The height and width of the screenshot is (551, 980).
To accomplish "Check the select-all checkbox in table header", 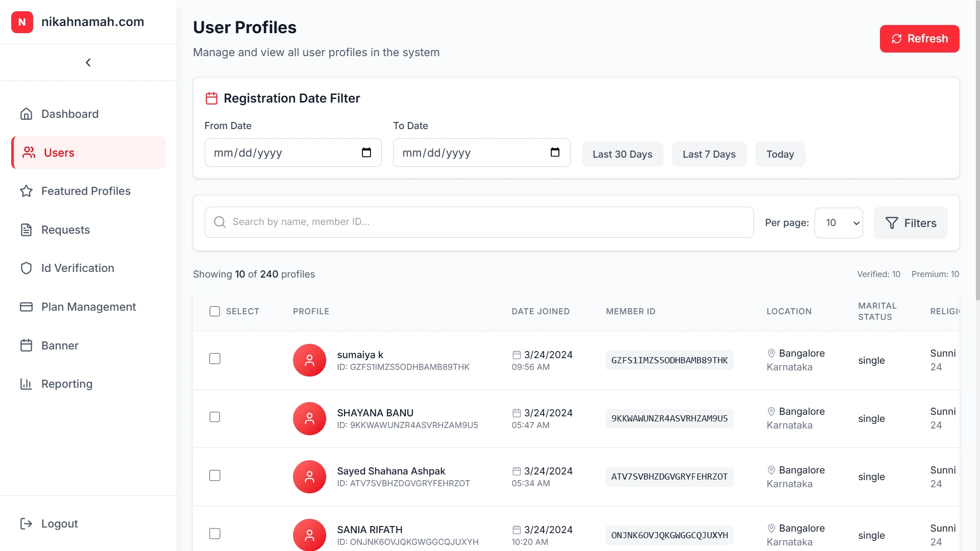I will [x=214, y=311].
